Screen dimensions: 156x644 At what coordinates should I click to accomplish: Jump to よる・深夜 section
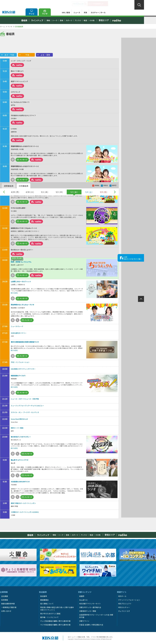click(x=45, y=55)
